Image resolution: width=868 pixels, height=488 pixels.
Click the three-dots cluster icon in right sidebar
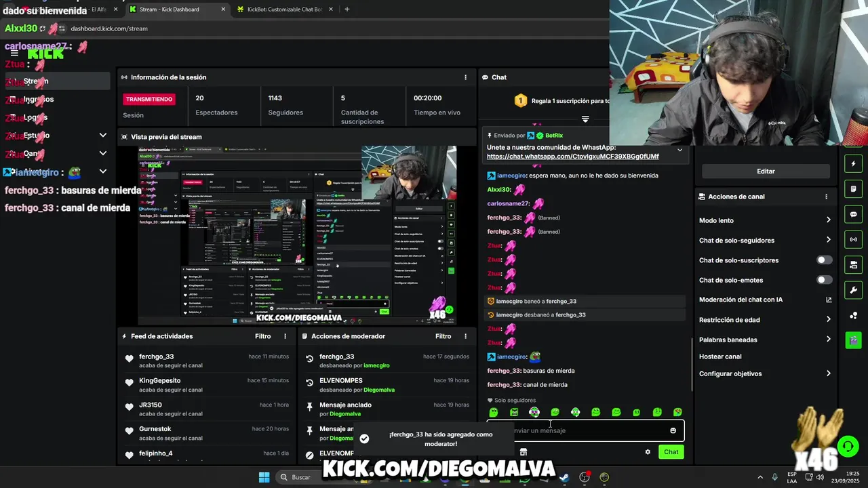pos(853,315)
